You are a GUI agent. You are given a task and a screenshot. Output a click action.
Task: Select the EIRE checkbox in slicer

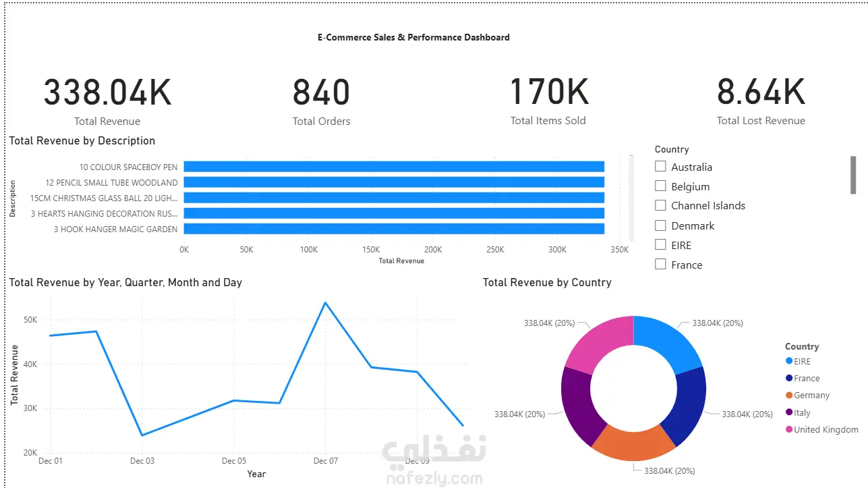pos(660,244)
